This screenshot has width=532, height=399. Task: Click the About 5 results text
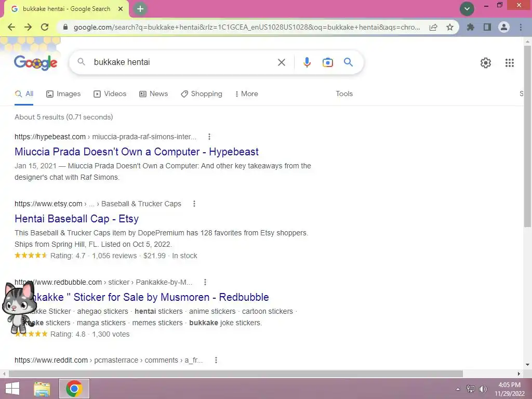tap(64, 117)
